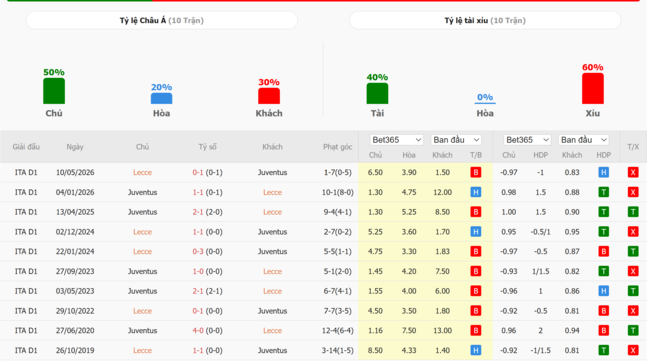Click red B badge for 10/05/2026 match

[x=476, y=172]
